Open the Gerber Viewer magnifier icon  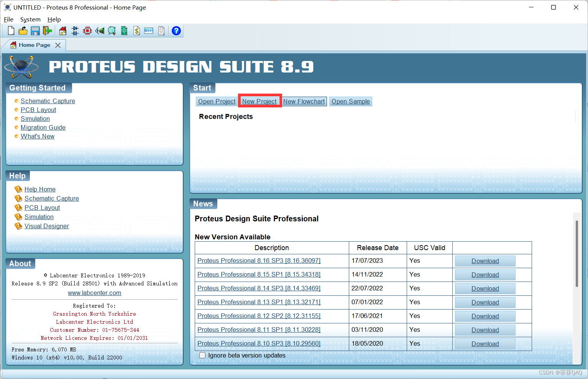click(x=112, y=31)
